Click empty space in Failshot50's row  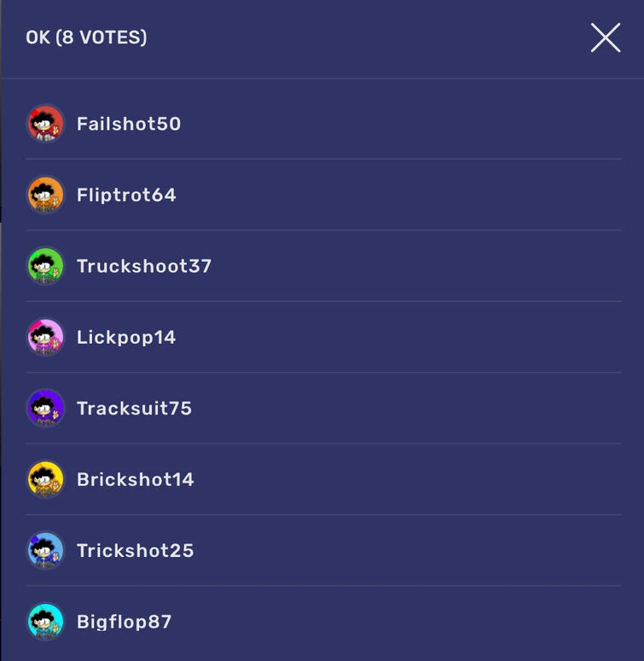click(x=400, y=124)
